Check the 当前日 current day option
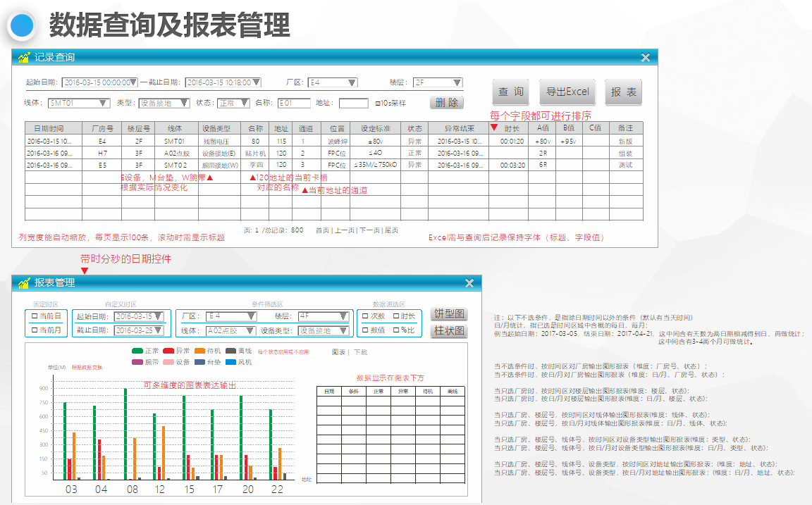This screenshot has width=812, height=505. pyautogui.click(x=33, y=317)
